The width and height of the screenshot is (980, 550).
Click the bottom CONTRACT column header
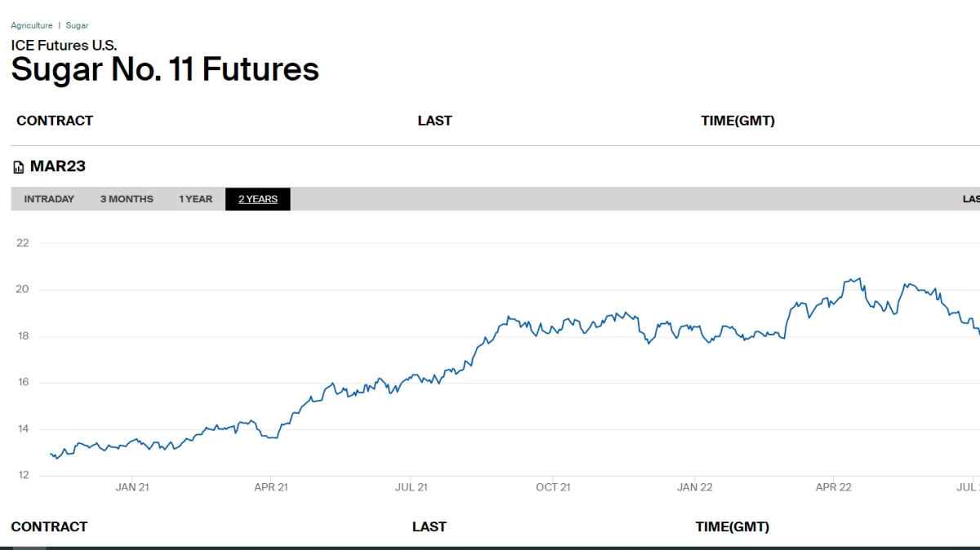click(x=49, y=527)
